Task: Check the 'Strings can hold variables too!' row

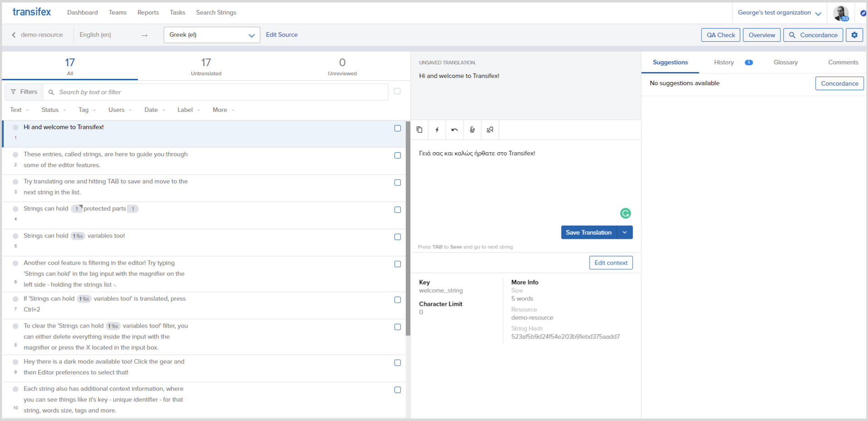Action: point(398,237)
